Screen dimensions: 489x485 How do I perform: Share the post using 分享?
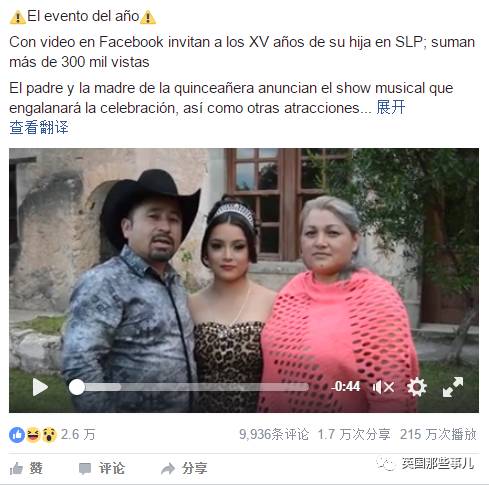[184, 468]
